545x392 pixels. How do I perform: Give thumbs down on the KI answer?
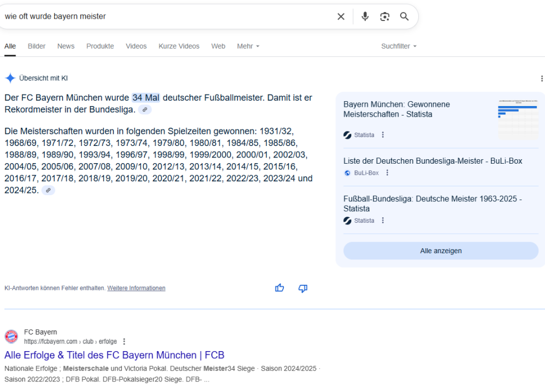point(303,288)
